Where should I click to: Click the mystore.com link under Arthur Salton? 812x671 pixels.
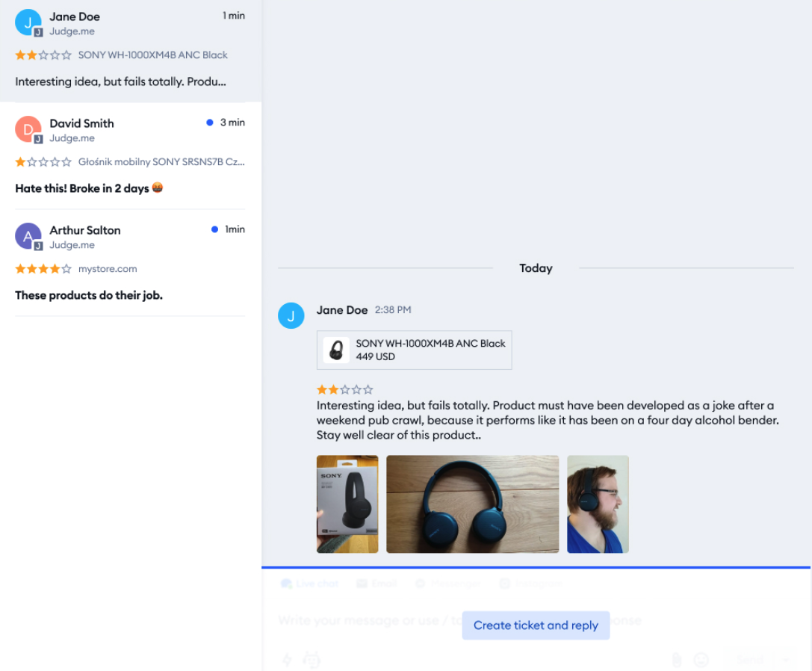coord(108,268)
